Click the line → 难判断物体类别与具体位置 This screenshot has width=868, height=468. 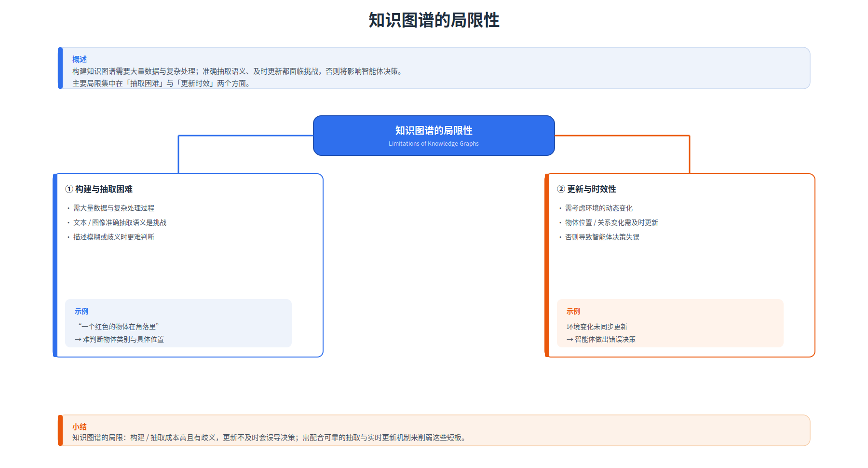119,339
